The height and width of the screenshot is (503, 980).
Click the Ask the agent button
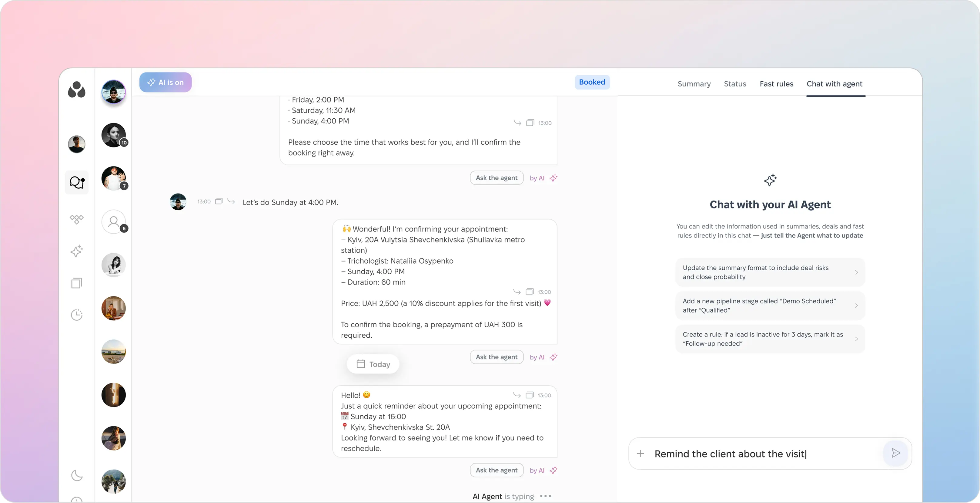click(x=497, y=177)
